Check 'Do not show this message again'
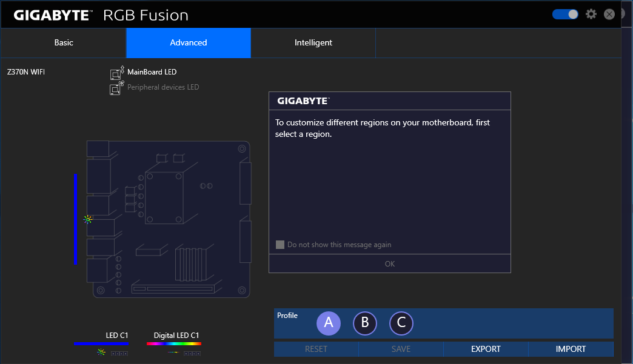This screenshot has width=633, height=364. pos(280,245)
